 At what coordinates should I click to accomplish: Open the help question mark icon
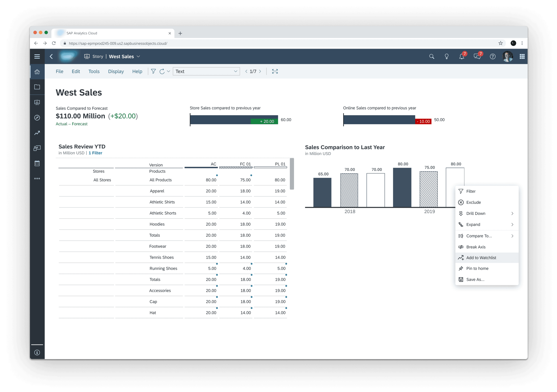pos(493,56)
